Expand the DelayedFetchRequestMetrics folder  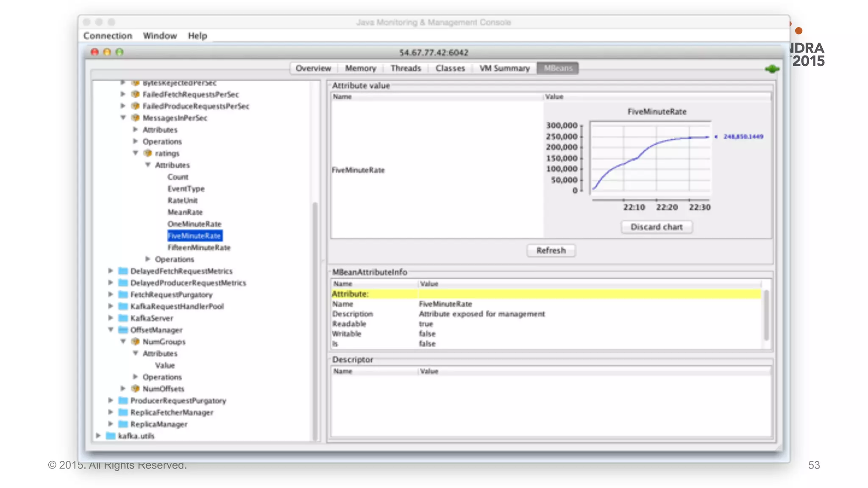111,271
